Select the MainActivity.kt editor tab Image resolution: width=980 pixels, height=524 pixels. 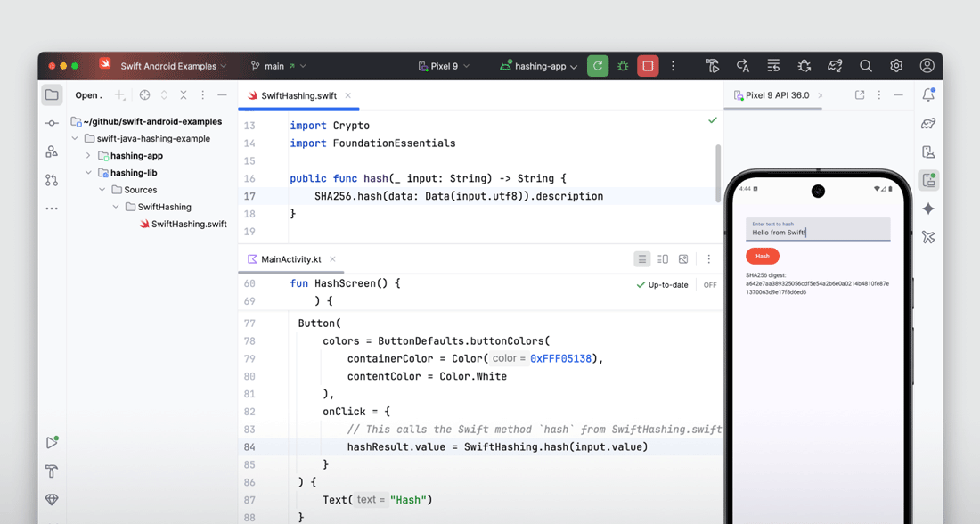(290, 259)
